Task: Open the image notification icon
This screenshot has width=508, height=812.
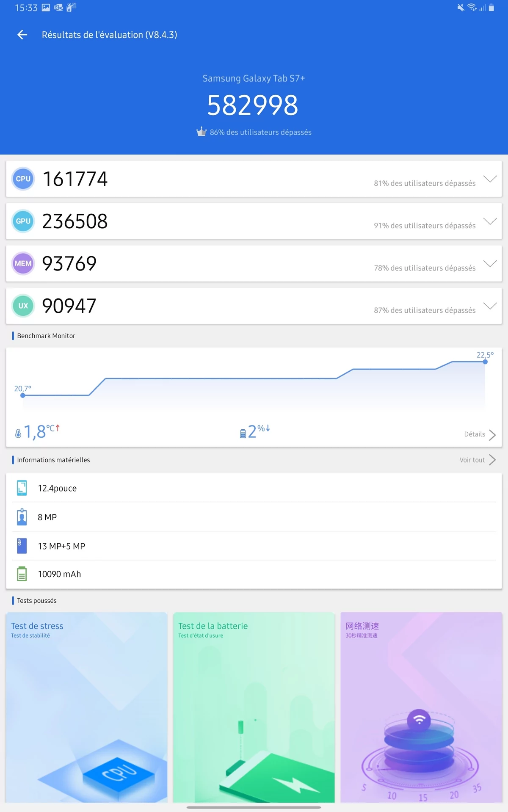Action: (46, 8)
